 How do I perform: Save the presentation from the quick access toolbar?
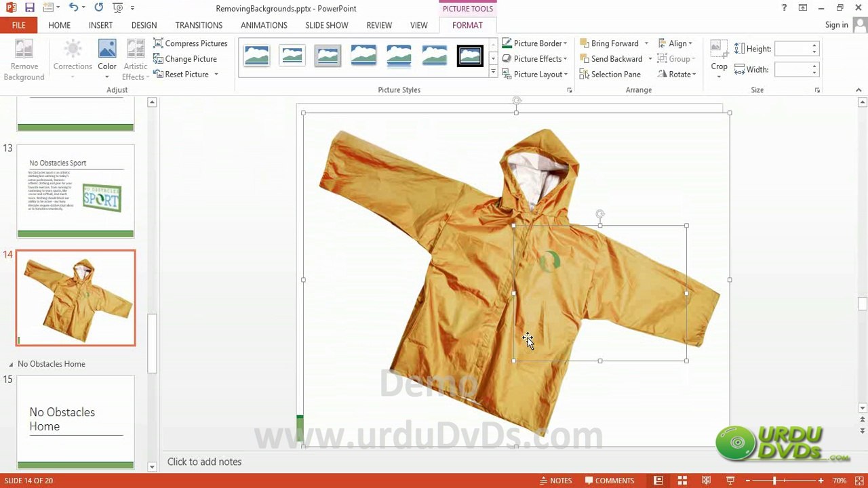coord(30,8)
